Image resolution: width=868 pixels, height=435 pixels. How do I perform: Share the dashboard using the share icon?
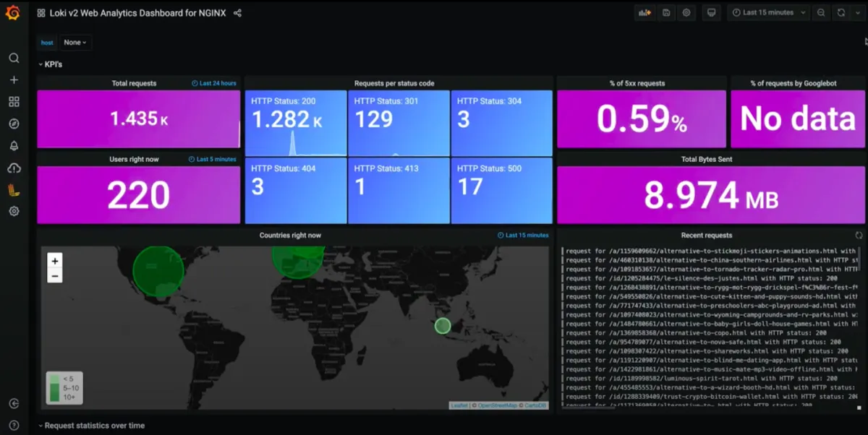(238, 13)
